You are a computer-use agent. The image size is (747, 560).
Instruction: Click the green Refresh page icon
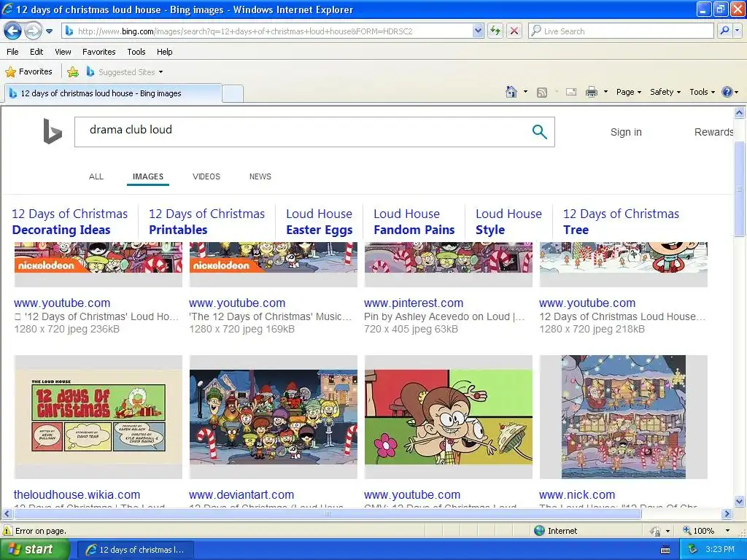[495, 31]
